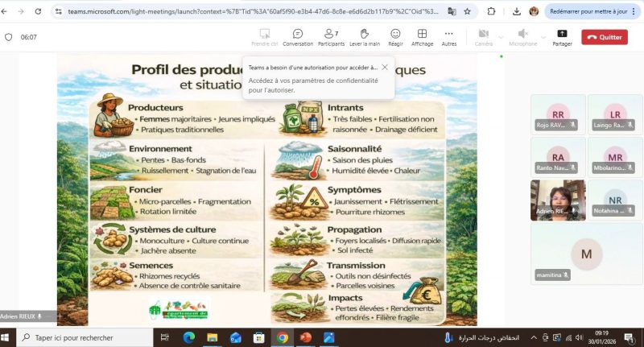The image size is (644, 347).
Task: Expand the Microphone options chevron
Action: pyautogui.click(x=543, y=37)
